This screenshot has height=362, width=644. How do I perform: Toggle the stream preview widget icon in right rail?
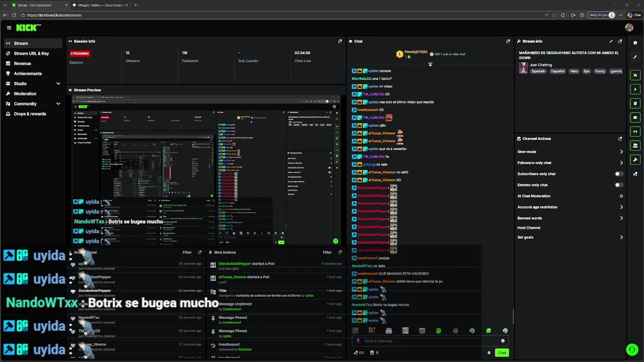pos(635,75)
